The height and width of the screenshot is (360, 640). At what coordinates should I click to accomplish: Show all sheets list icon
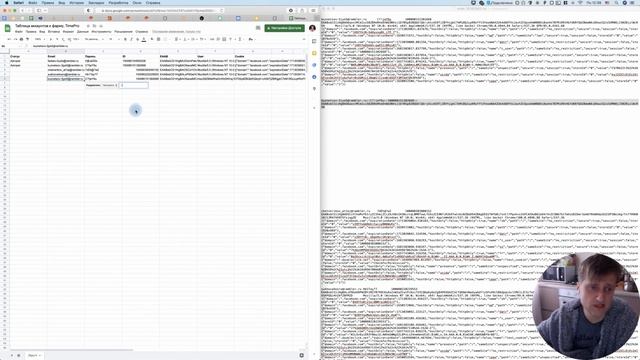click(18, 356)
